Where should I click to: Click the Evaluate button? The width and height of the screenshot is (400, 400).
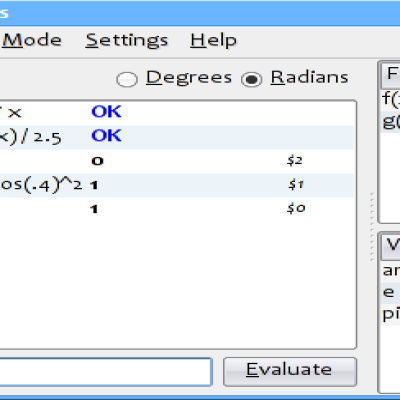click(x=290, y=372)
